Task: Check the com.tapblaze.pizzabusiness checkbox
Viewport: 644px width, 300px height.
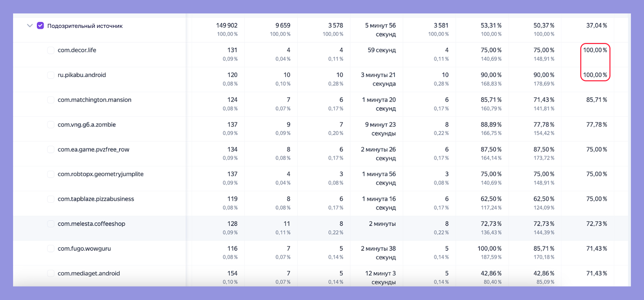Action: point(51,199)
